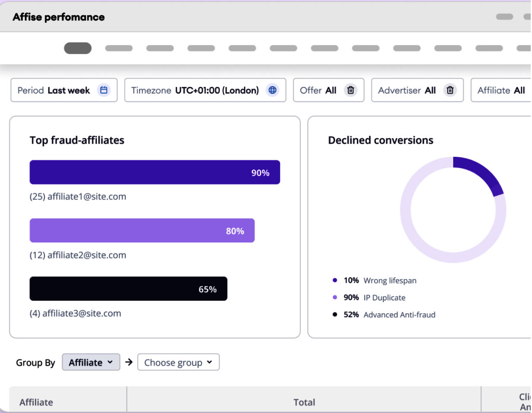
Task: Click the globe icon in Timezone filter
Action: (272, 90)
